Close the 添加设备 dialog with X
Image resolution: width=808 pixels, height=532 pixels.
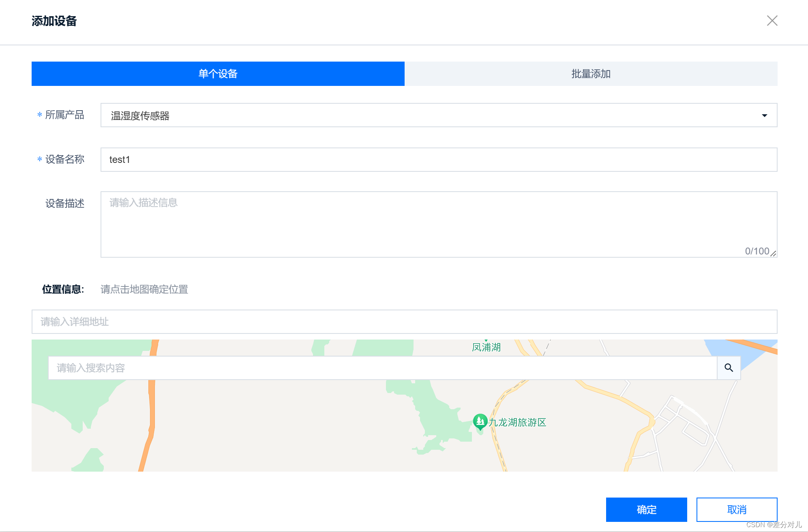tap(772, 21)
